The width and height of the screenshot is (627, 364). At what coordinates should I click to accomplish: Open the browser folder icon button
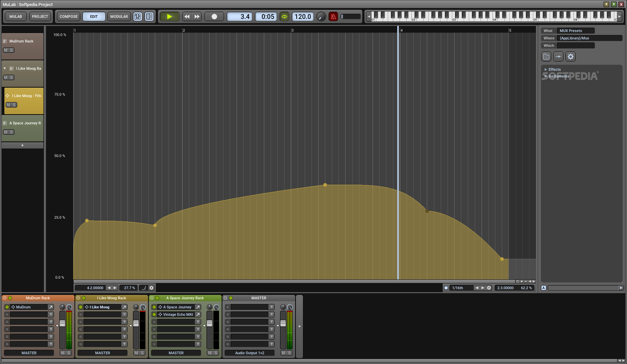(546, 57)
